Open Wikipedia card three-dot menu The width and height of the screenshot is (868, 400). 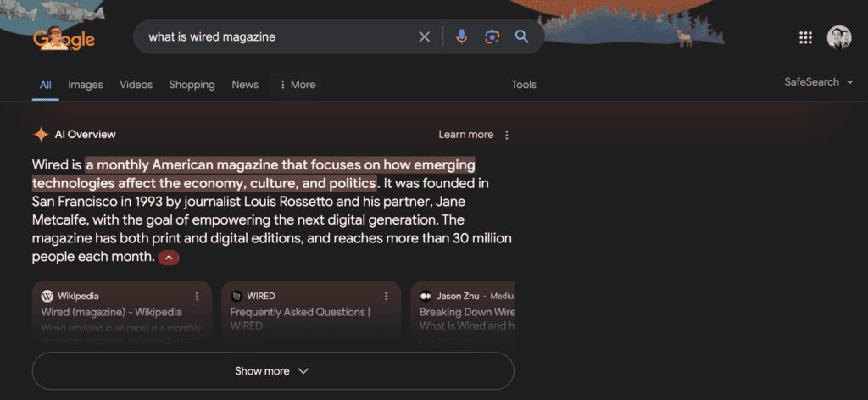coord(197,297)
